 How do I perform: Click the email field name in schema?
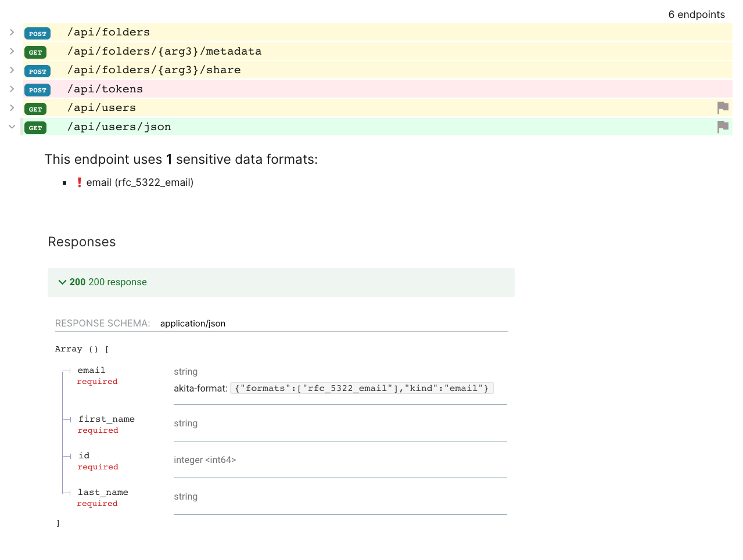pyautogui.click(x=92, y=370)
